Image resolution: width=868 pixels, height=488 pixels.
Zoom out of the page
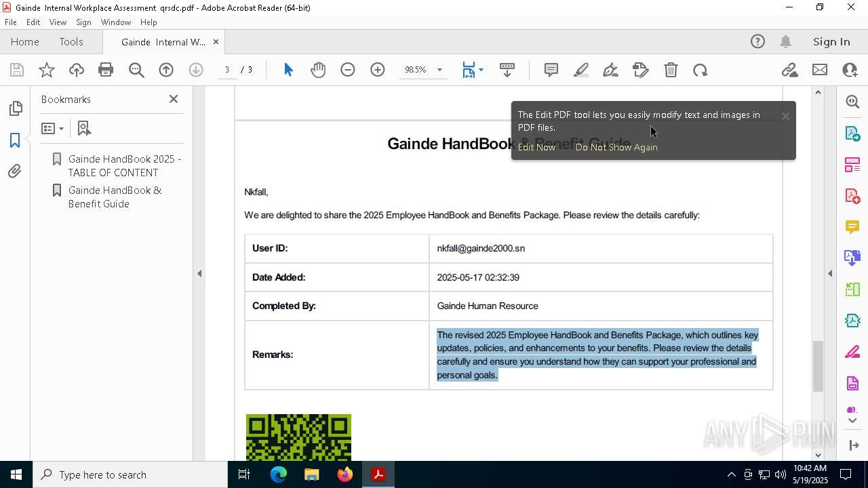pyautogui.click(x=348, y=70)
